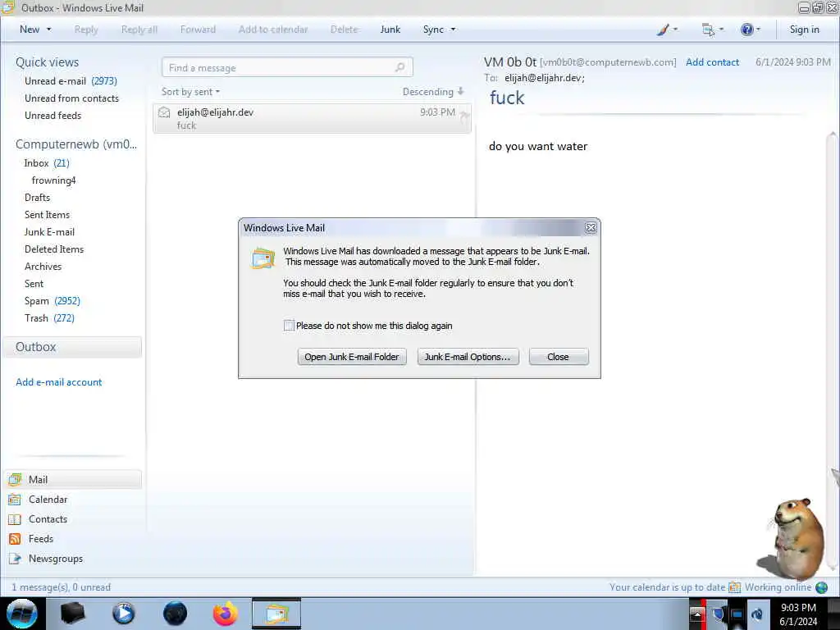This screenshot has height=630, width=840.
Task: Click the magnifier icon in Find a message
Action: click(399, 67)
